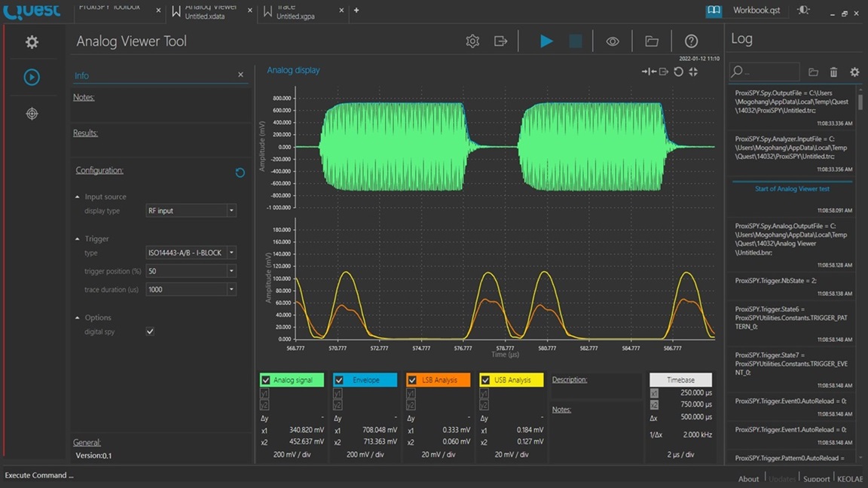The height and width of the screenshot is (488, 868).
Task: Click the workbook book icon
Action: coord(714,11)
